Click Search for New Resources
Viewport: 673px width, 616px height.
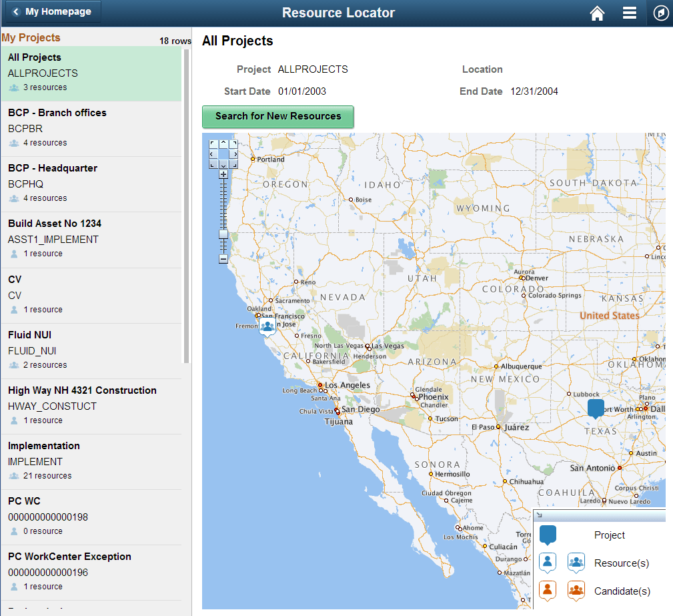pos(277,117)
